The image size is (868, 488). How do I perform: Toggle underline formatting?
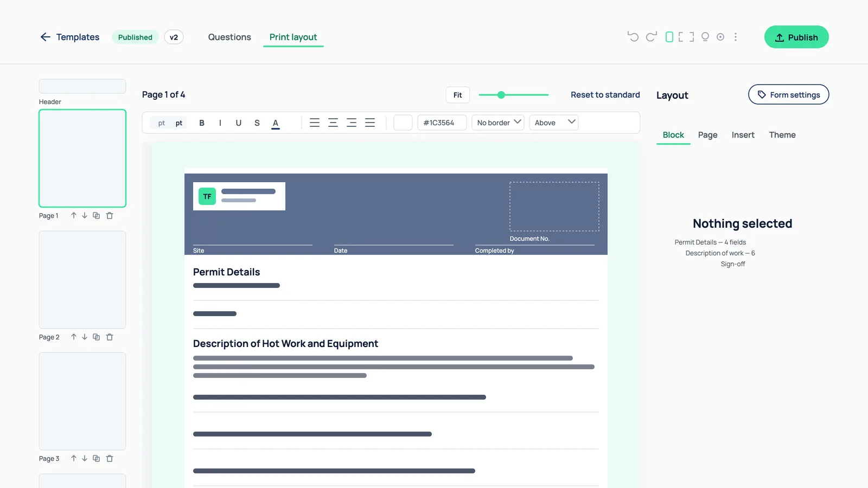239,123
